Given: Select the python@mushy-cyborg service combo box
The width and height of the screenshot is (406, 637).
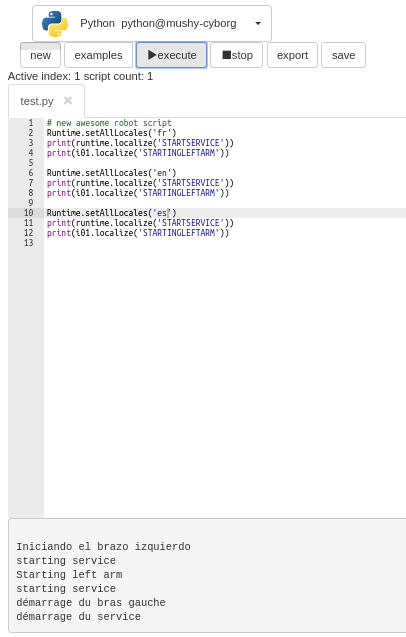Looking at the screenshot, I should tap(152, 24).
